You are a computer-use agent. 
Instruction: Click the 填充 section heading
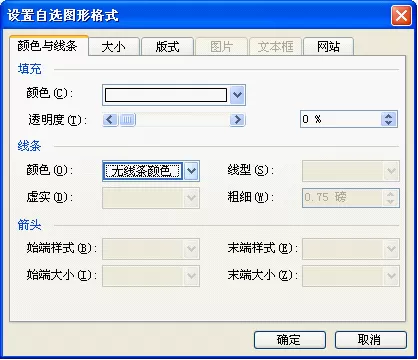pyautogui.click(x=30, y=69)
